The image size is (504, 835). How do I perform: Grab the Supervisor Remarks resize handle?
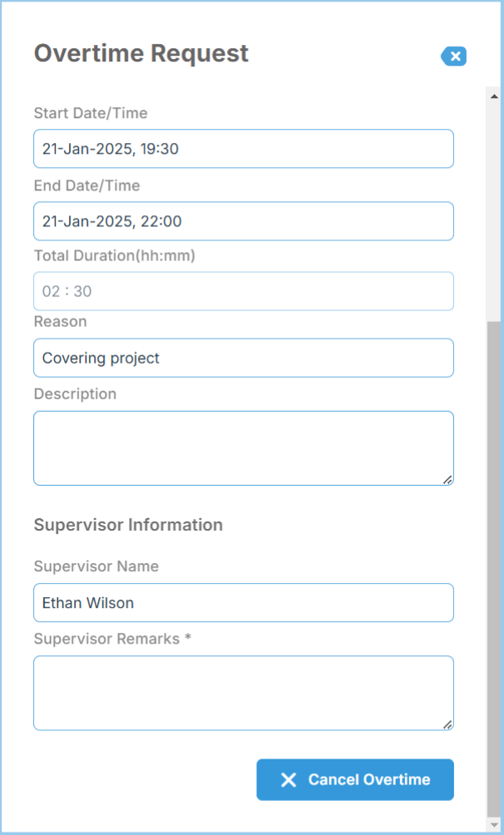pos(447,724)
